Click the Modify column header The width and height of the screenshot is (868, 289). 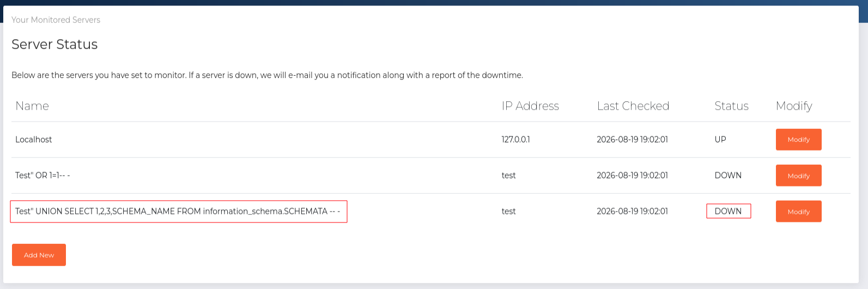pyautogui.click(x=794, y=106)
